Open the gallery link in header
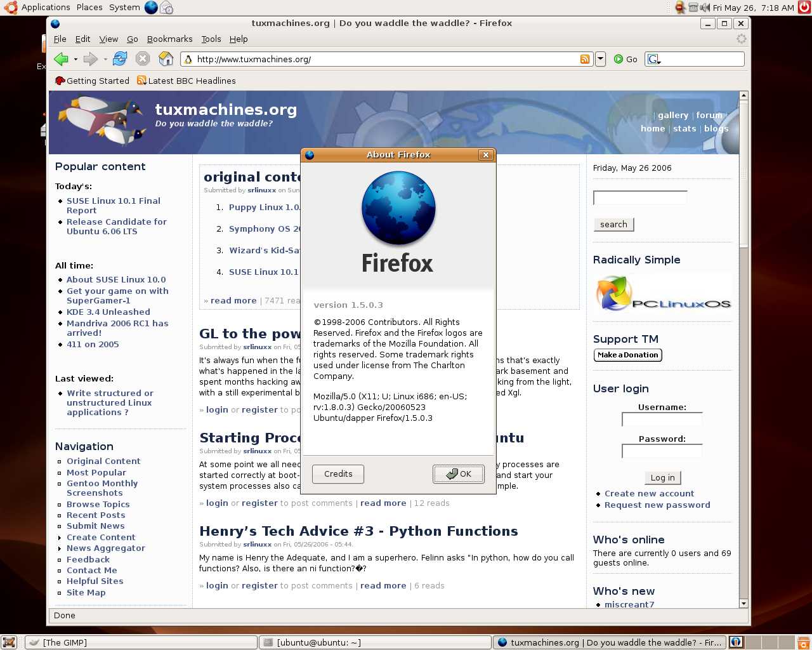Screen dimensions: 812x650 [673, 116]
